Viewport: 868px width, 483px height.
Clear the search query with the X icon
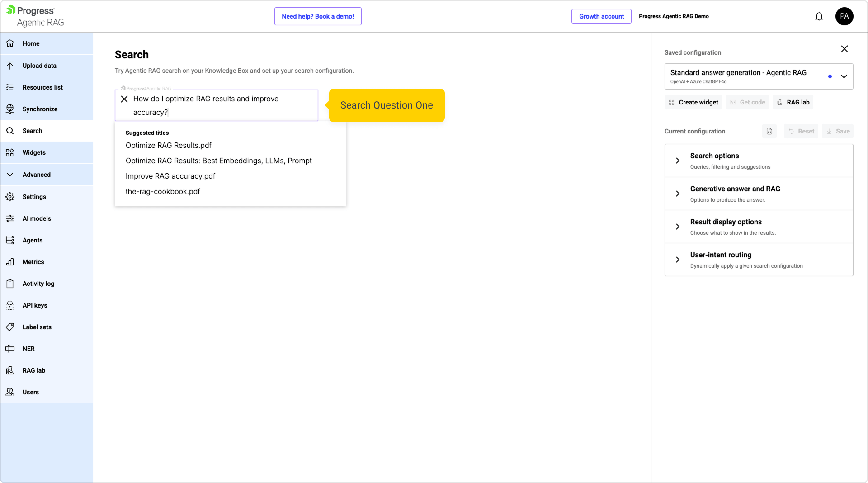point(124,99)
